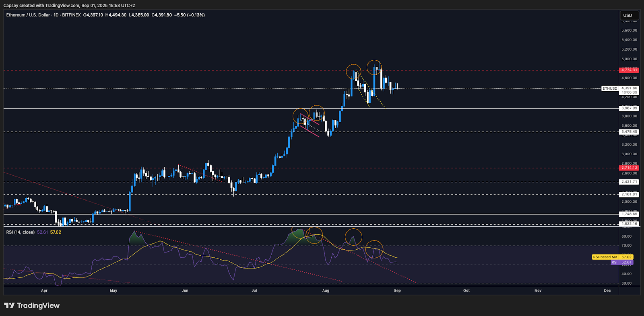
Task: Click the 1,748.65 horizontal line label
Action: pyautogui.click(x=629, y=214)
